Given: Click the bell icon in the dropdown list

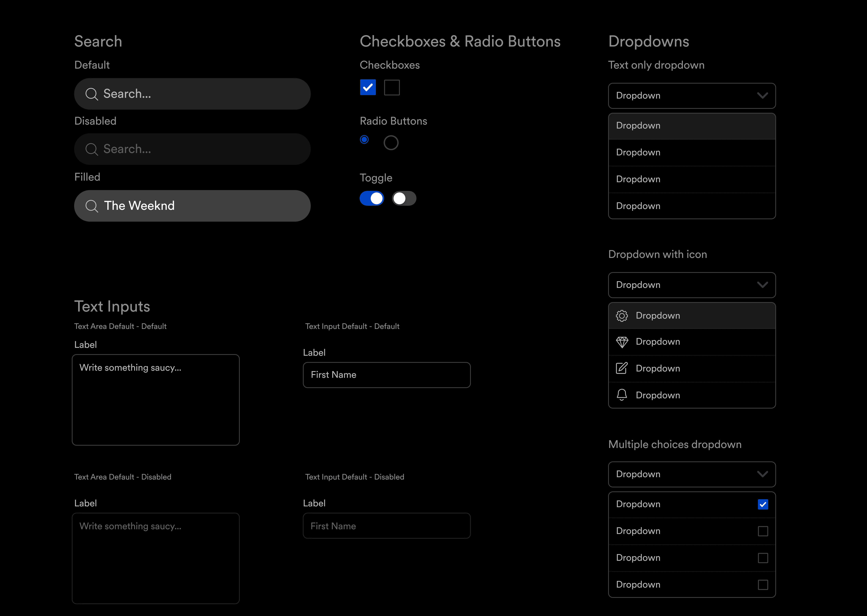Looking at the screenshot, I should (x=622, y=395).
